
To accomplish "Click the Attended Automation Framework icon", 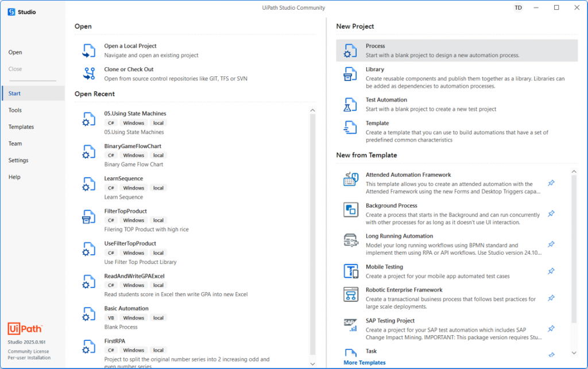I will [x=351, y=180].
